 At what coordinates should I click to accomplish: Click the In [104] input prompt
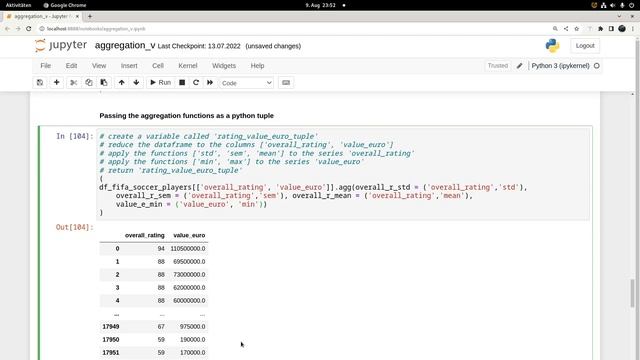75,136
